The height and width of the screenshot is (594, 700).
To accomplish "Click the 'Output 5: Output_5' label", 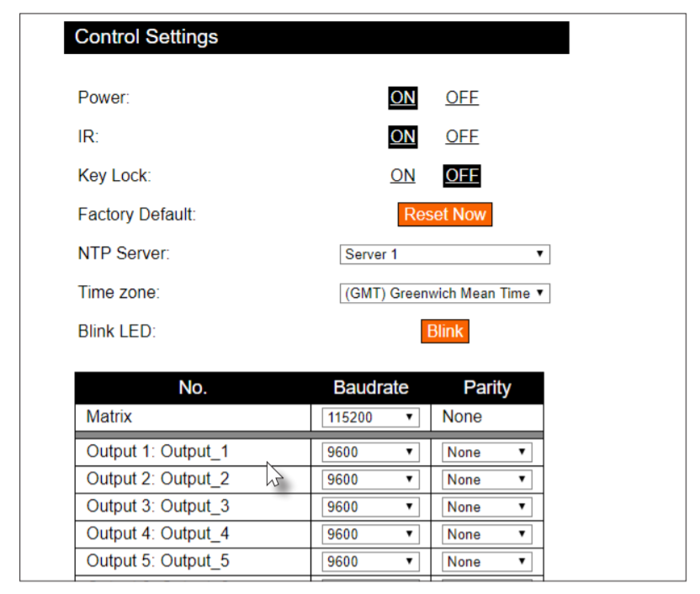I will pyautogui.click(x=157, y=561).
